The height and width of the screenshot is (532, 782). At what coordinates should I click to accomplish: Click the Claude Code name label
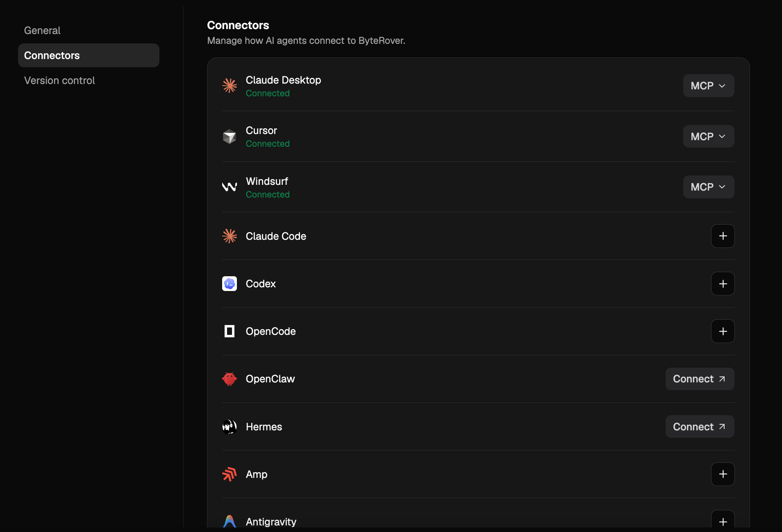tap(276, 236)
